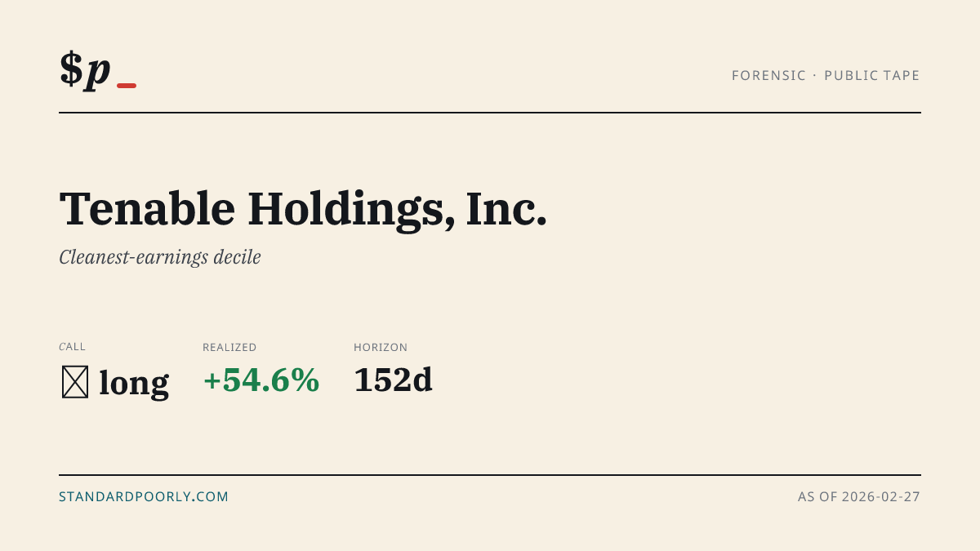Click the word Tenable in the title
Image resolution: width=980 pixels, height=551 pixels.
[x=148, y=209]
